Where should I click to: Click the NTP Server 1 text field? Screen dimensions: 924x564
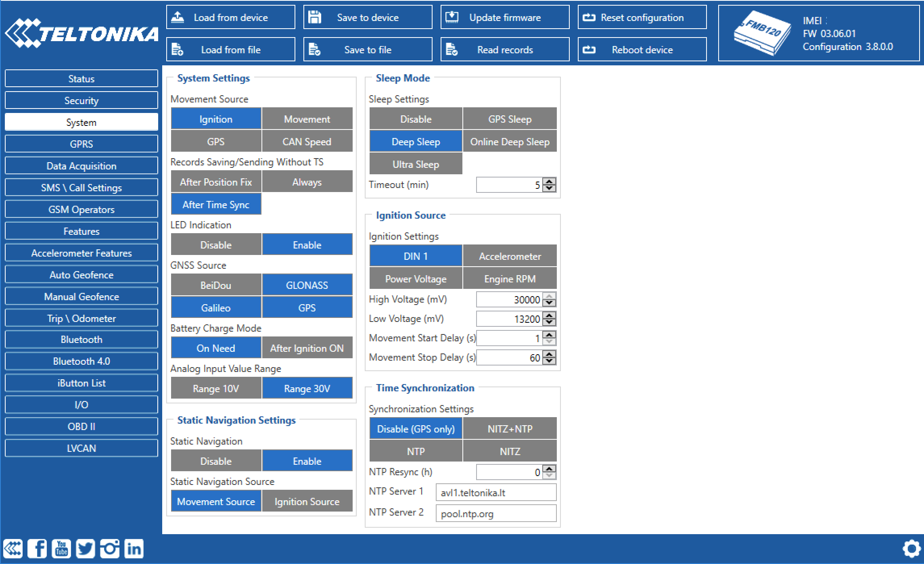[x=496, y=493]
